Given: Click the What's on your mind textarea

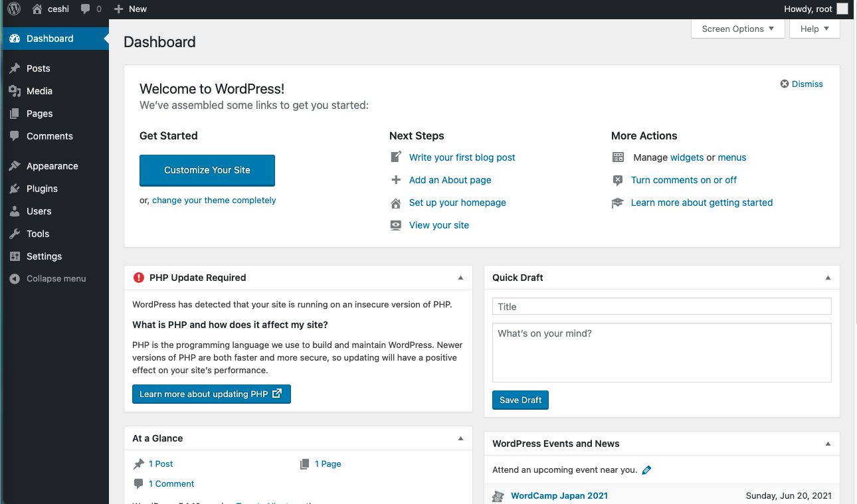Looking at the screenshot, I should click(662, 353).
